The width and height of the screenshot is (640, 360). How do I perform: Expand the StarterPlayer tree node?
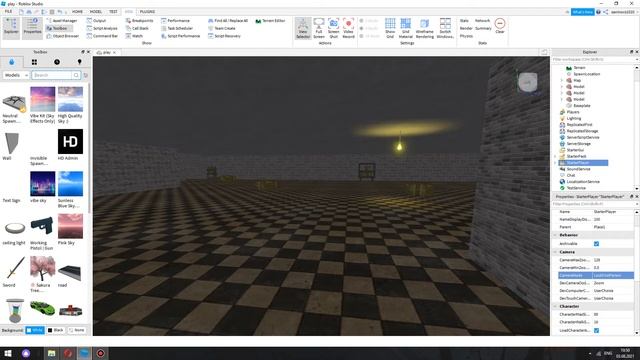(x=556, y=163)
